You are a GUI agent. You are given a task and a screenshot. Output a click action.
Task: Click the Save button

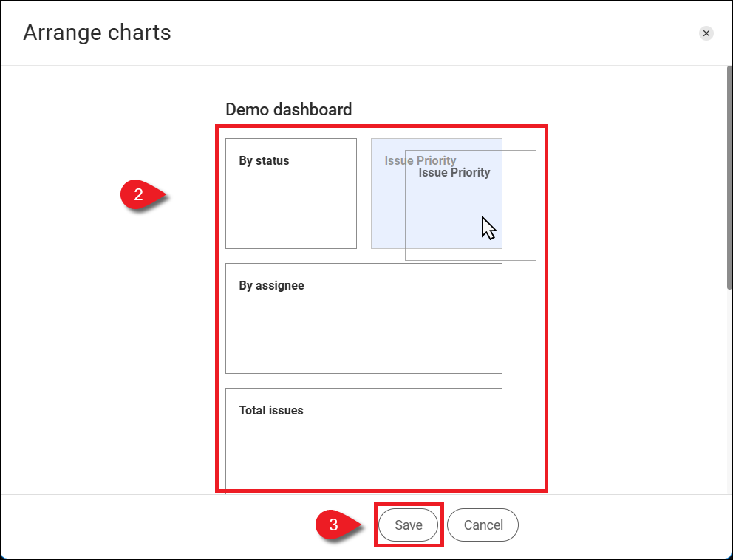(x=409, y=525)
